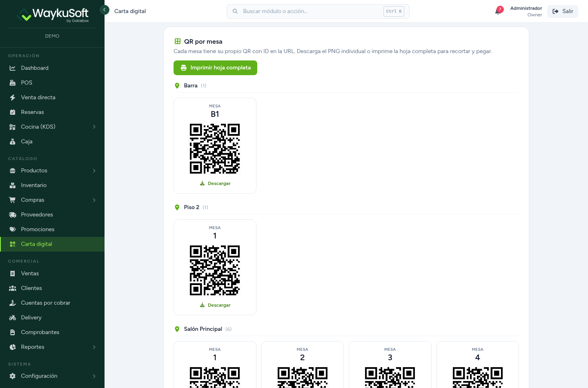
Task: Click the printer icon in Imprimir button
Action: tap(184, 68)
